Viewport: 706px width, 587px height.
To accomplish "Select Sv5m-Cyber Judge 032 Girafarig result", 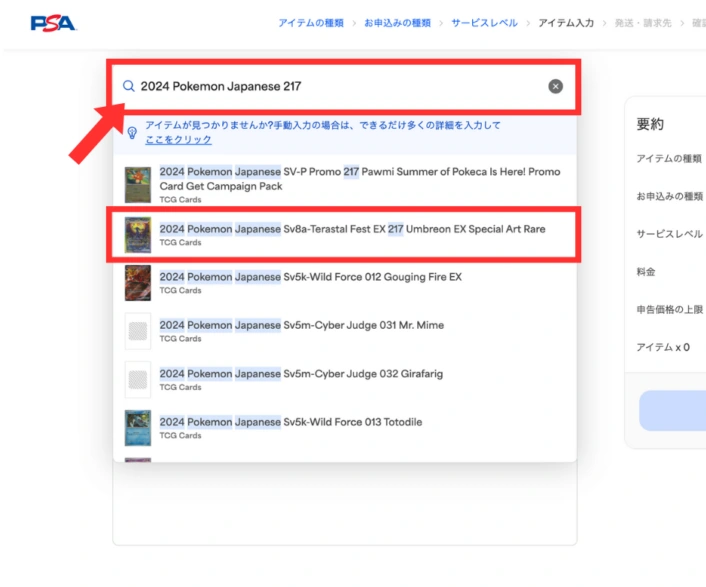I will 344,379.
